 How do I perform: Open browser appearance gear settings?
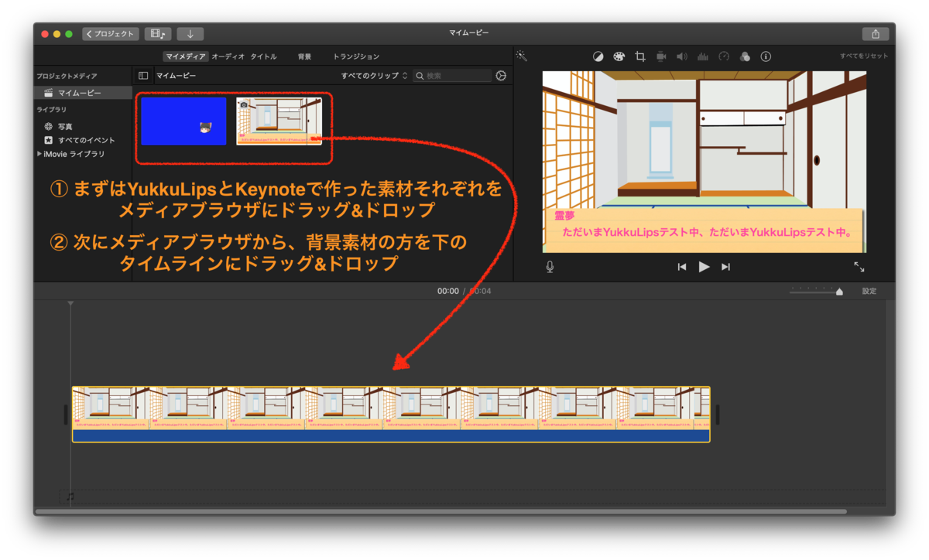(501, 76)
